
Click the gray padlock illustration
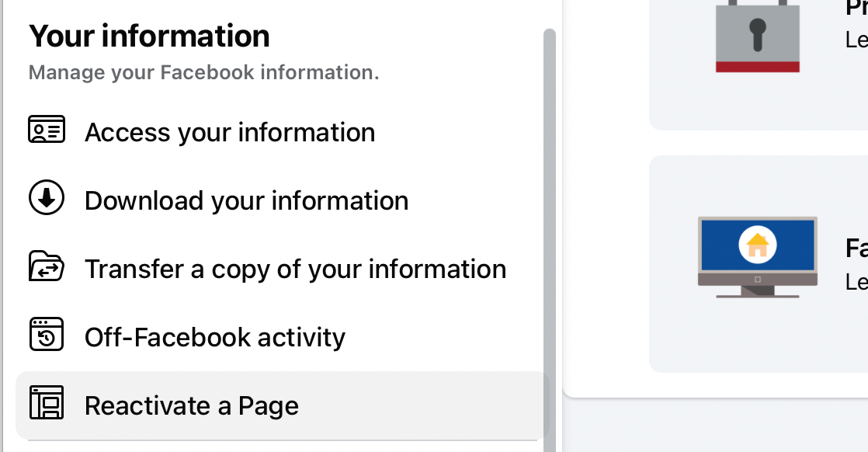(x=757, y=35)
